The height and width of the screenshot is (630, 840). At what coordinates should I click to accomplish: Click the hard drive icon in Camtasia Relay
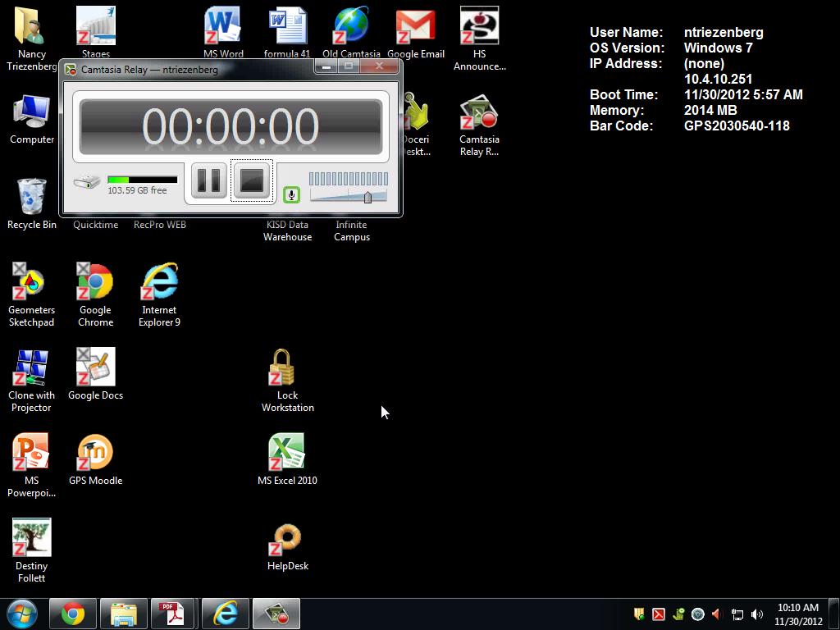pos(87,181)
